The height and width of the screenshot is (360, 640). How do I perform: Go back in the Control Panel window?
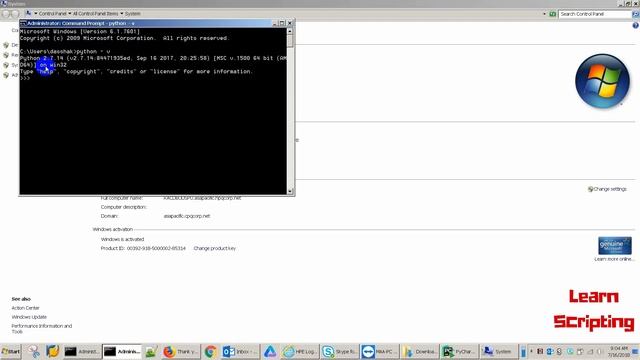click(x=6, y=13)
